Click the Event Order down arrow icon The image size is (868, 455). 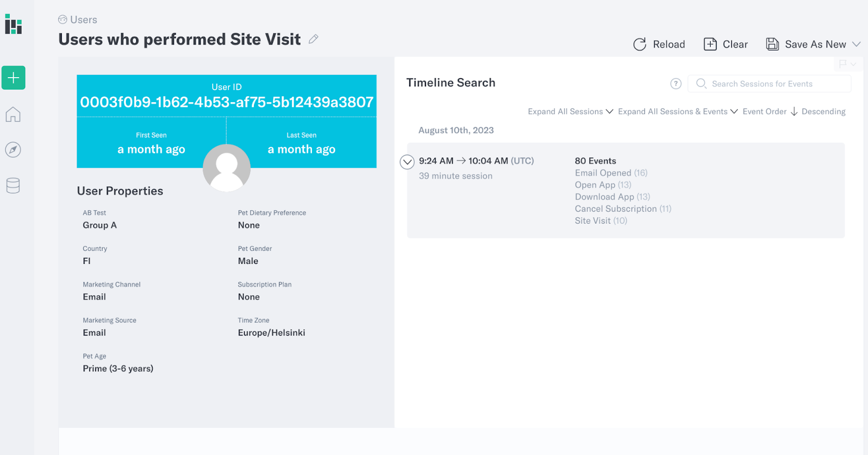(794, 111)
